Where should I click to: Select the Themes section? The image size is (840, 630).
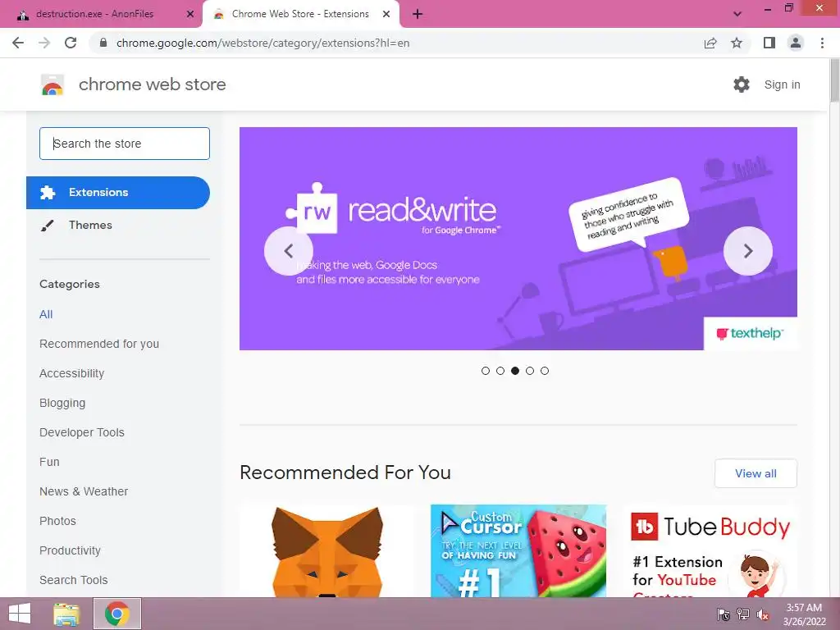pos(90,225)
